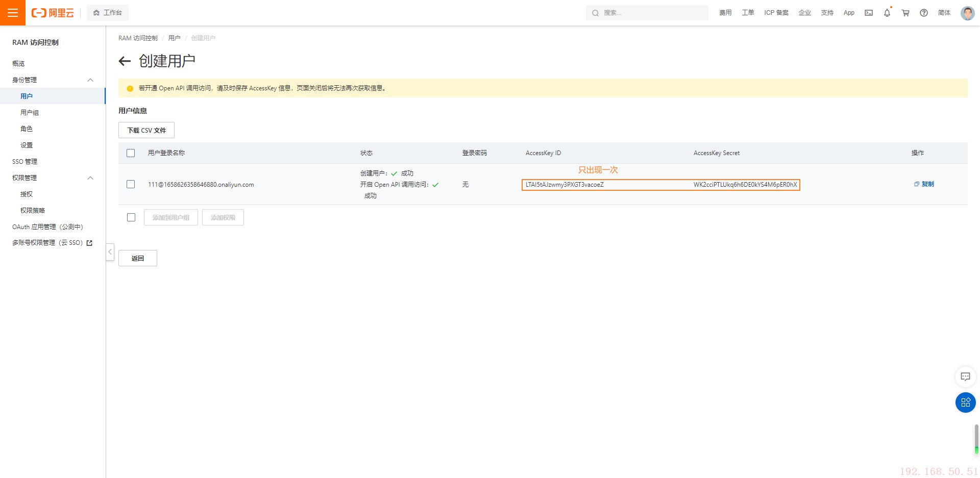
Task: Open SSO 管理 in the sidebar
Action: tap(25, 161)
